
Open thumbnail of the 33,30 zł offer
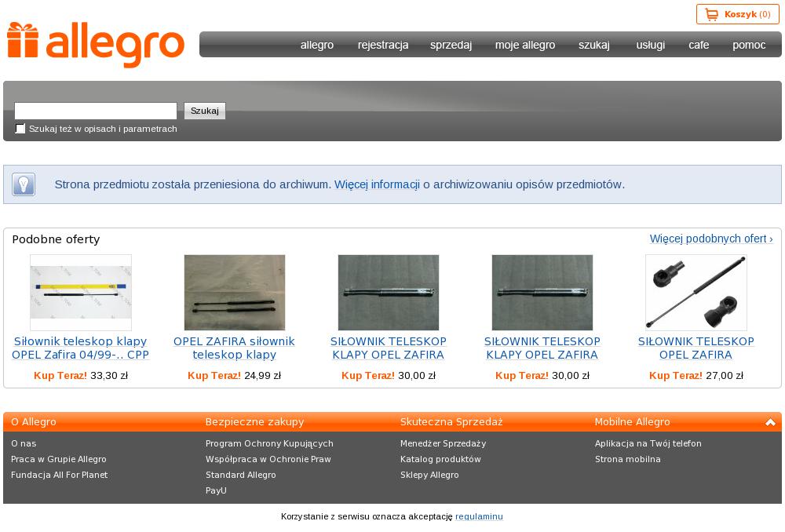pos(81,292)
